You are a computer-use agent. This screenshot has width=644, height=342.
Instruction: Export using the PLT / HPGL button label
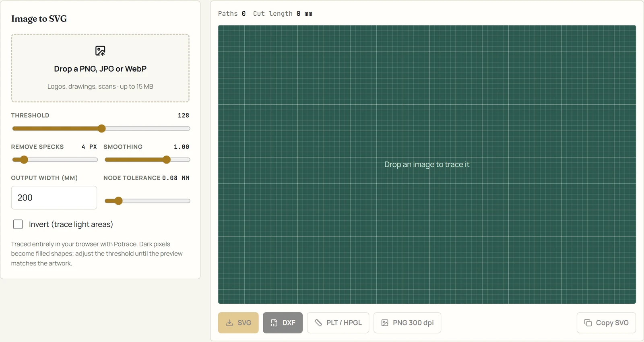click(344, 323)
